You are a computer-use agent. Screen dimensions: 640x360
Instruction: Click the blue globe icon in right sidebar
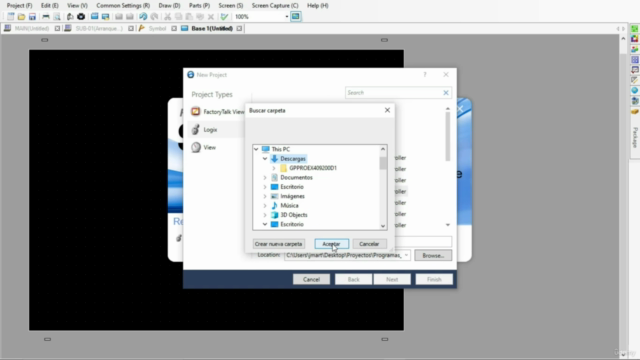tap(635, 90)
